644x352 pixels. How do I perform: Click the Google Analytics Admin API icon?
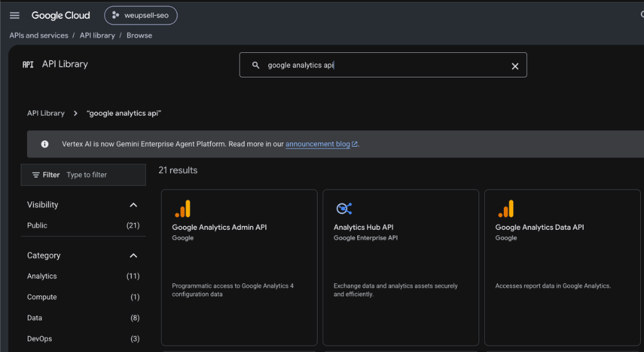pos(183,208)
